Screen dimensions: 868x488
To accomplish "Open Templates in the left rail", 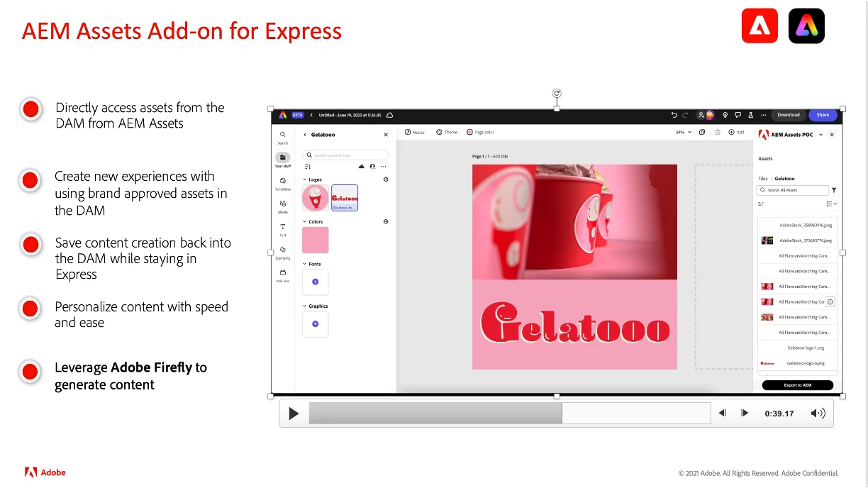I will click(x=283, y=183).
